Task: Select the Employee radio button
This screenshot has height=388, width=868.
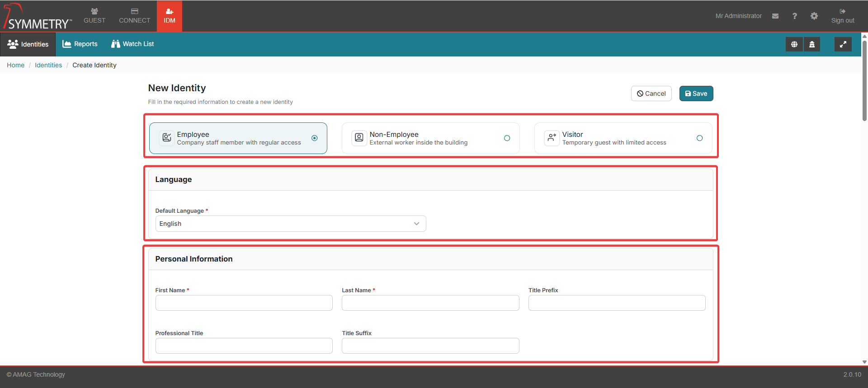Action: click(x=314, y=138)
